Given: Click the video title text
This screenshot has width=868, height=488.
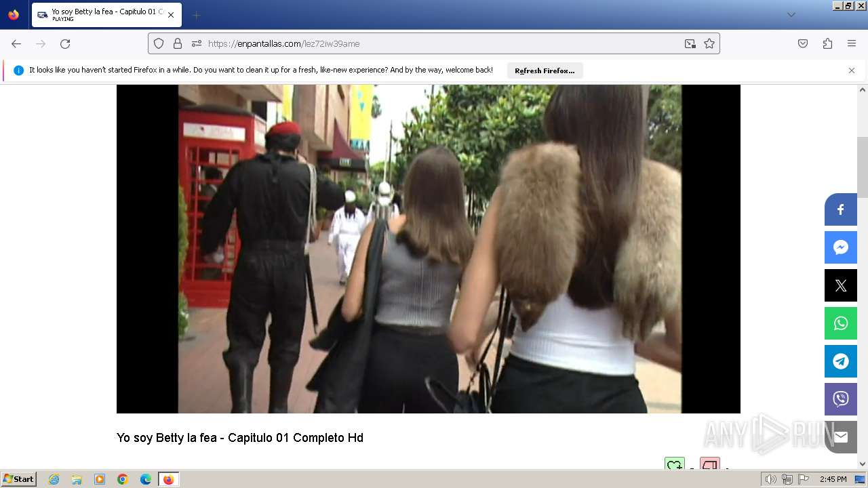Looking at the screenshot, I should 240,438.
